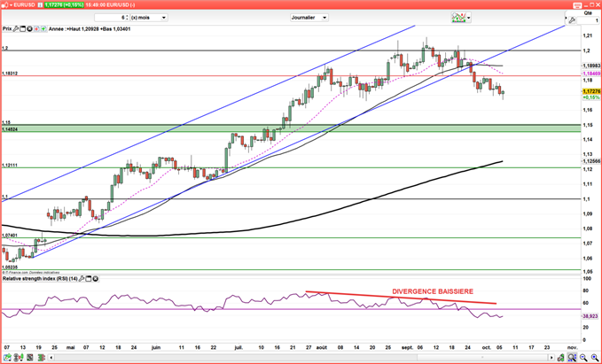Click the 'sept.' date on time axis
Viewport: 602px width, 364px height.
click(x=408, y=347)
